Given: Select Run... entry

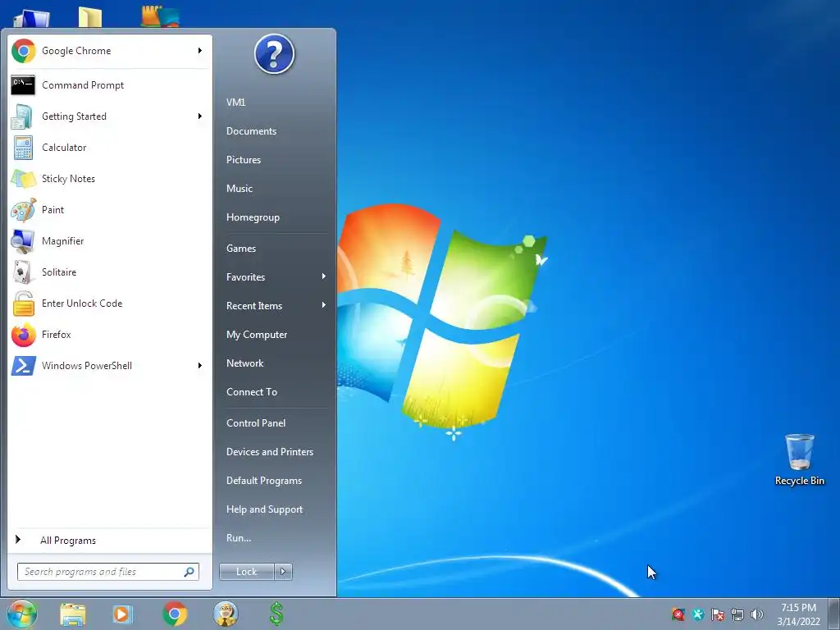Looking at the screenshot, I should click(239, 538).
